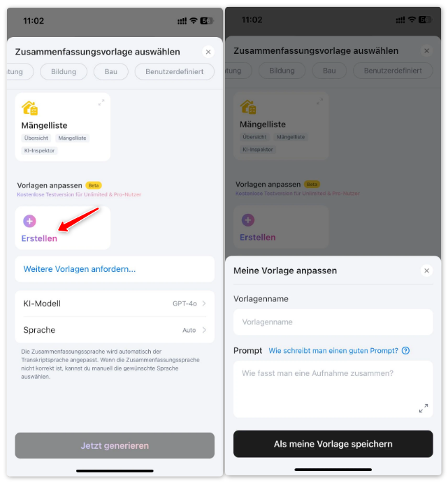Screen dimensions: 448x483
Task: Tap the Beta badge next to Vorlagen anpassen
Action: [94, 185]
